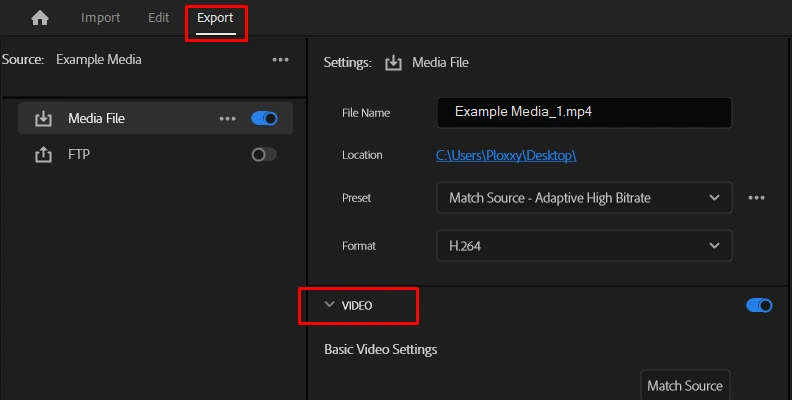Screen dimensions: 792x400
Task: Collapse the VIDEO section
Action: (x=329, y=305)
